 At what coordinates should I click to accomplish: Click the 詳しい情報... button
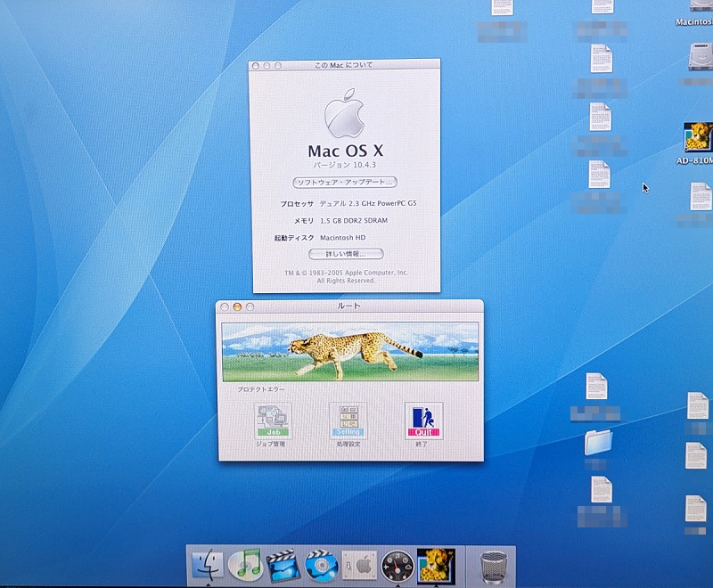point(346,254)
